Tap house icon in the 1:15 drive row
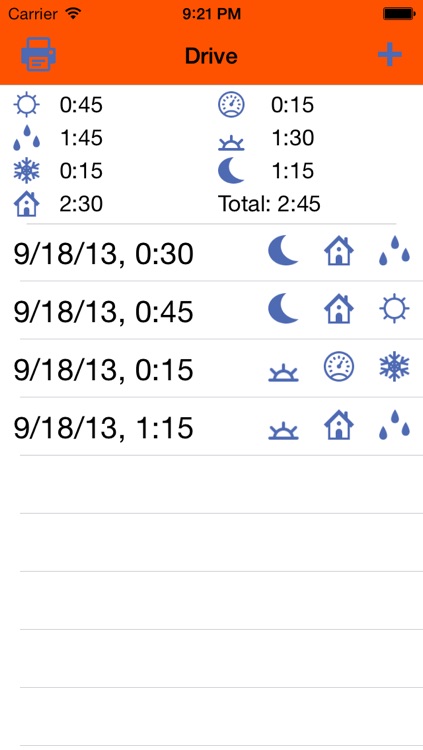 click(x=339, y=425)
